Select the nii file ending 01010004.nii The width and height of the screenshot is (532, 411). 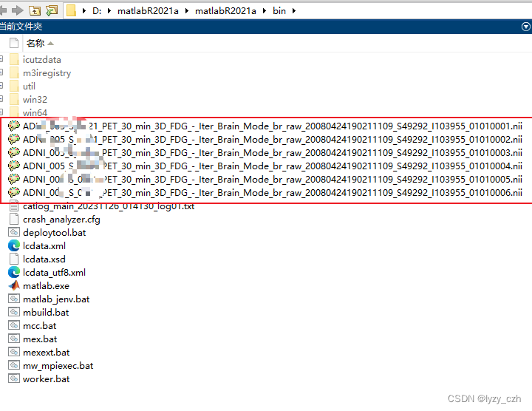(x=272, y=166)
